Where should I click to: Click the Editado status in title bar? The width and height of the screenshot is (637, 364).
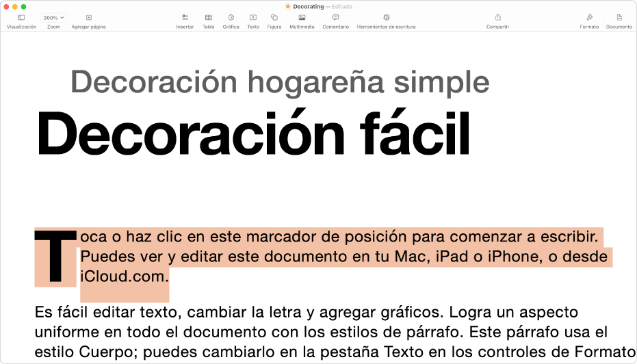coord(341,7)
